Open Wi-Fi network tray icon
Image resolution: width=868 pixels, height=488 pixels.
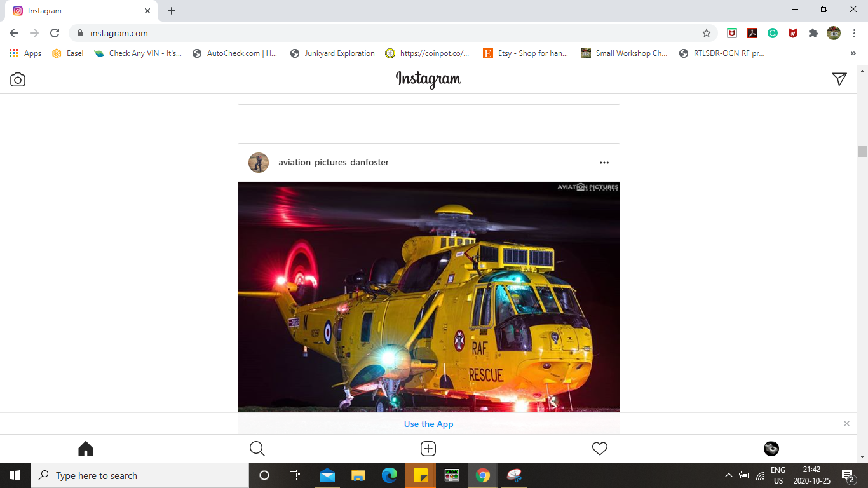pos(760,475)
